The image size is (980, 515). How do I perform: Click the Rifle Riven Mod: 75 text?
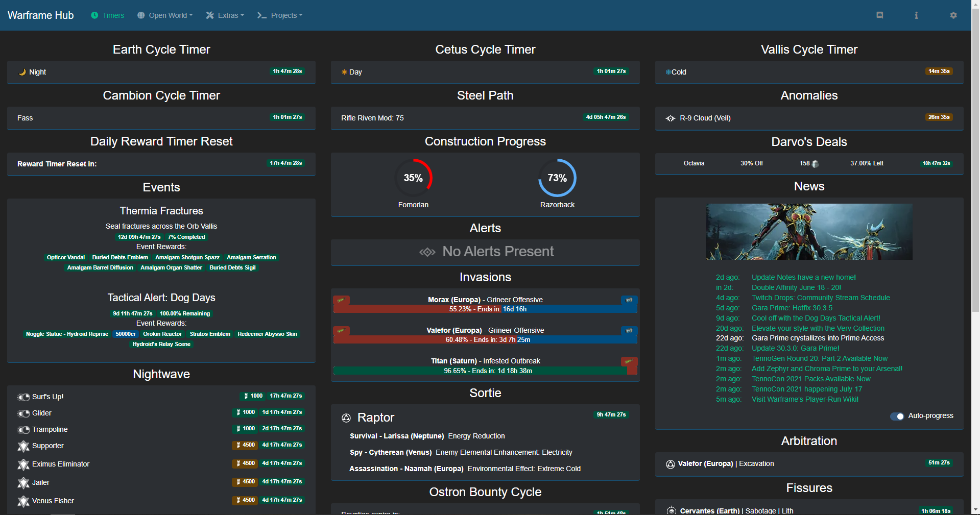tap(372, 118)
